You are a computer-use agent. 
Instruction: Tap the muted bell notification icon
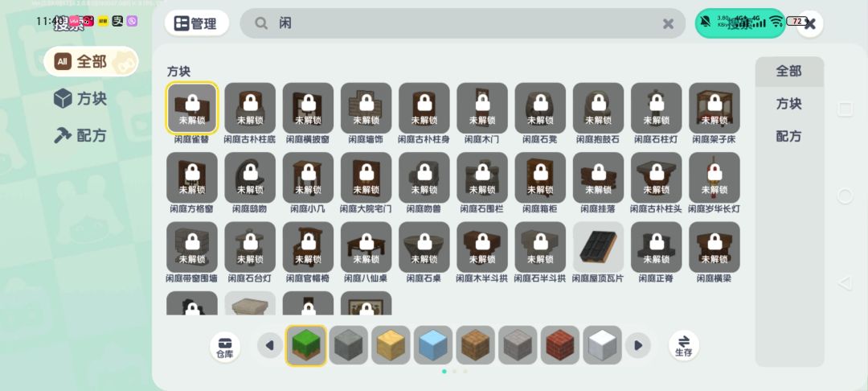(x=706, y=22)
